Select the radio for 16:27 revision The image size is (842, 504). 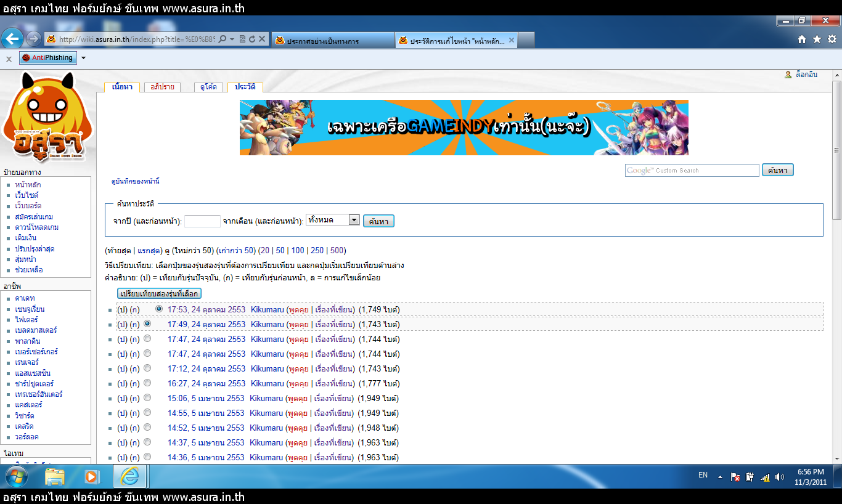(x=147, y=383)
